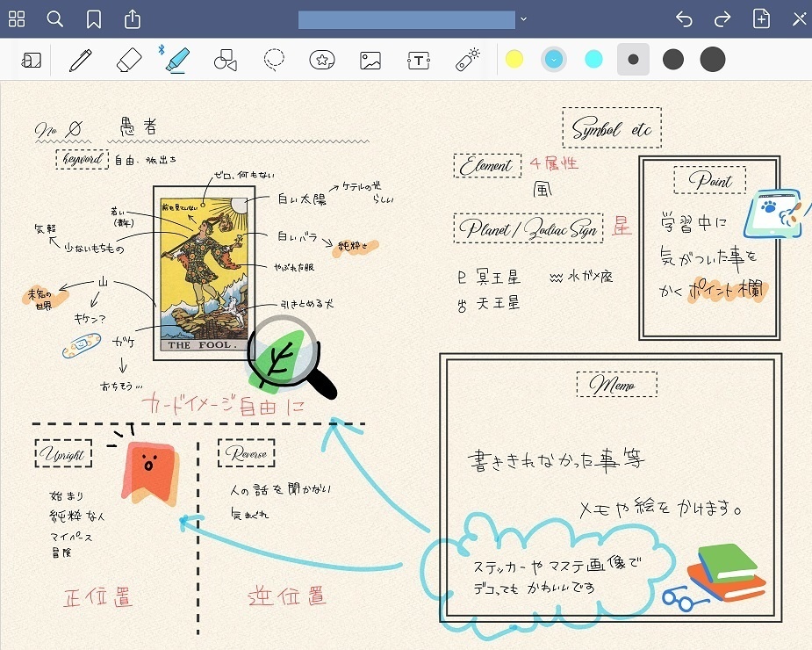812x650 pixels.
Task: Expand the highlighter color options
Action: [x=553, y=59]
